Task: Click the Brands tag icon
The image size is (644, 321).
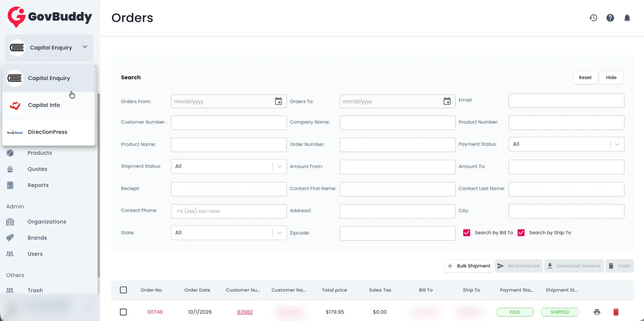Action: (x=10, y=238)
